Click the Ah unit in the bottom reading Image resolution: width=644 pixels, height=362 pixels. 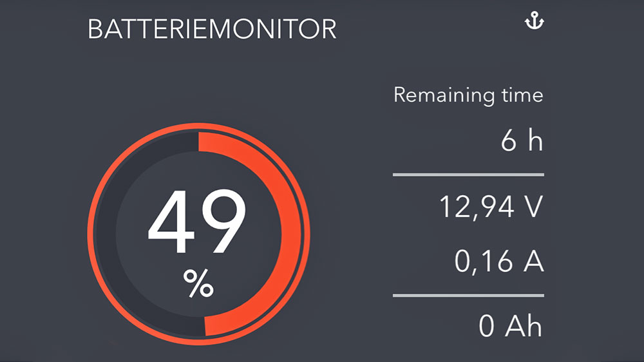click(522, 327)
